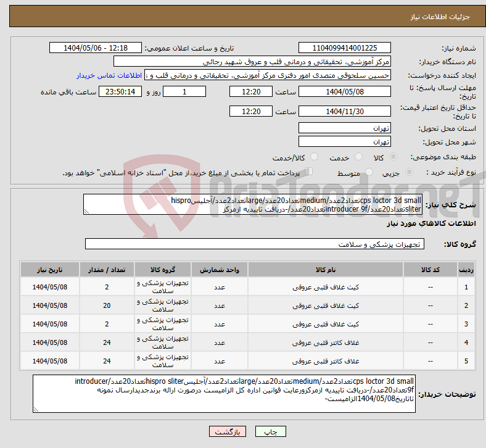
Task: Click the delivery city تهران field
Action: click(344, 142)
